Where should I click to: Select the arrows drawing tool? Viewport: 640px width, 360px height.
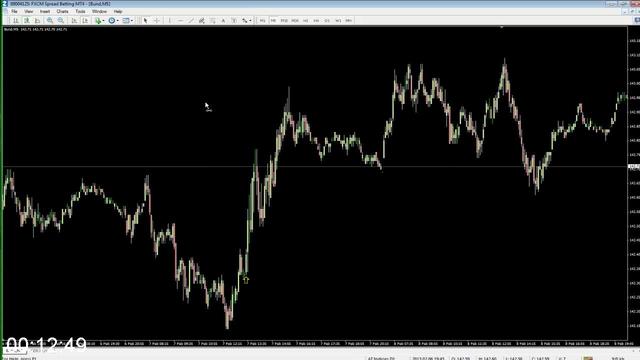[244, 20]
